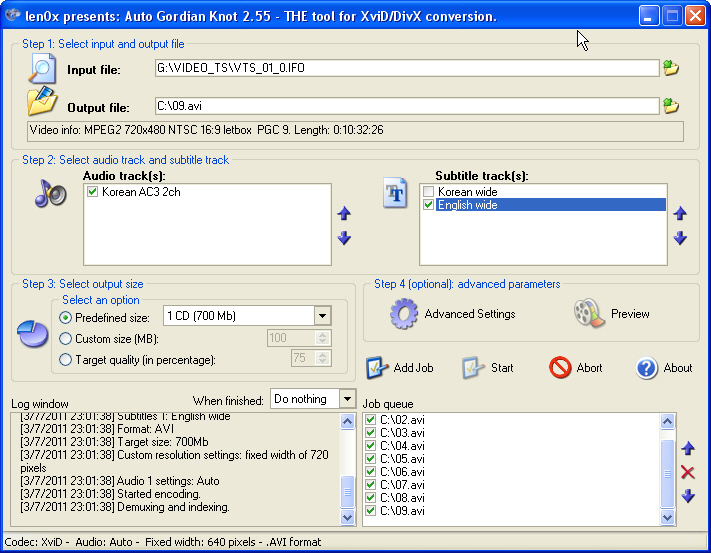
Task: Click About button label
Action: 678,368
